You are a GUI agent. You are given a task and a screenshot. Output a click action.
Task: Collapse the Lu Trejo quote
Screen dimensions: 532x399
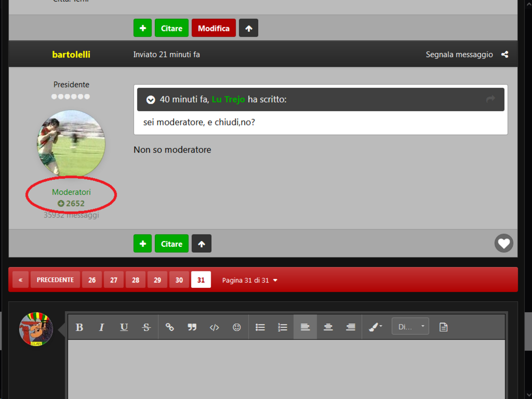coord(151,100)
